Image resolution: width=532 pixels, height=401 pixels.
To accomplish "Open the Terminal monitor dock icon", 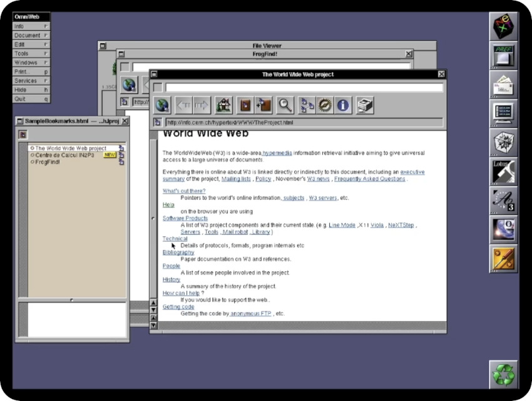I will 503,113.
